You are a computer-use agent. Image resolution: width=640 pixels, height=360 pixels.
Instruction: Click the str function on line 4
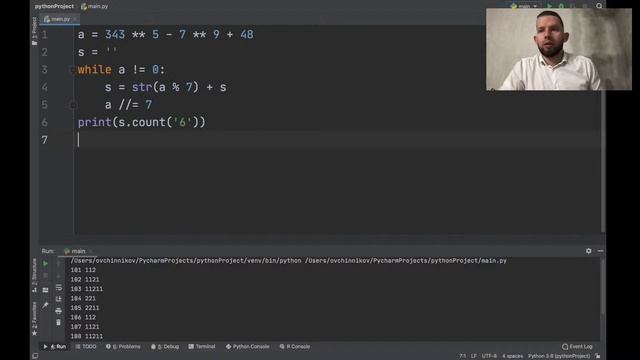pyautogui.click(x=142, y=87)
